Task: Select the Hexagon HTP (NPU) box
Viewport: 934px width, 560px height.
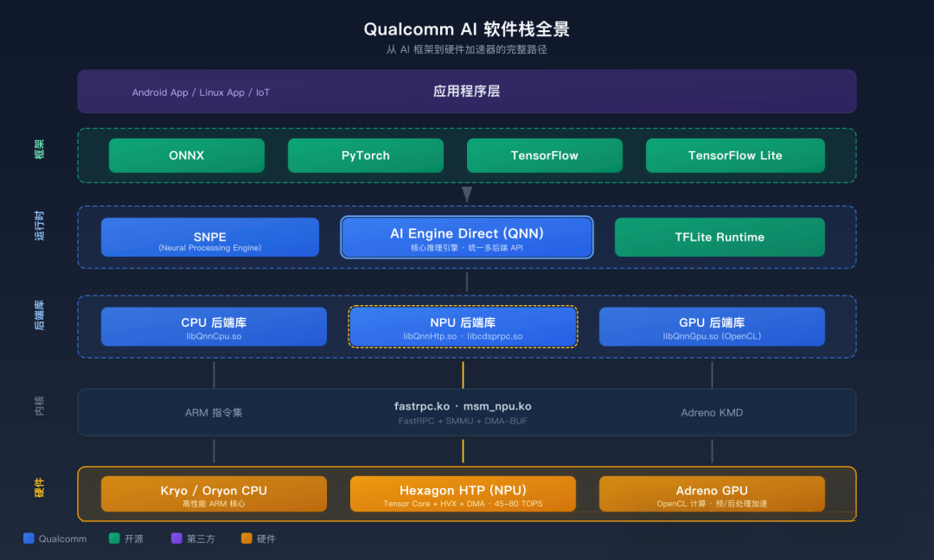Action: click(463, 494)
